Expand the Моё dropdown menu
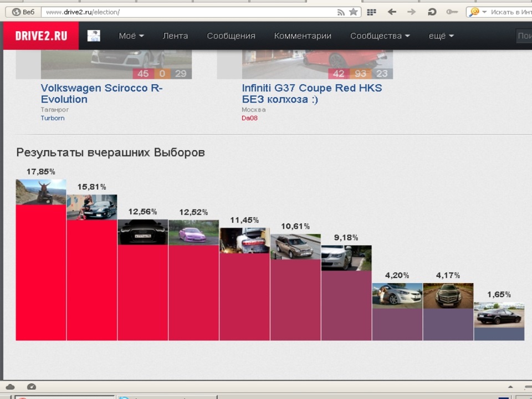Image resolution: width=532 pixels, height=399 pixels. 131,35
